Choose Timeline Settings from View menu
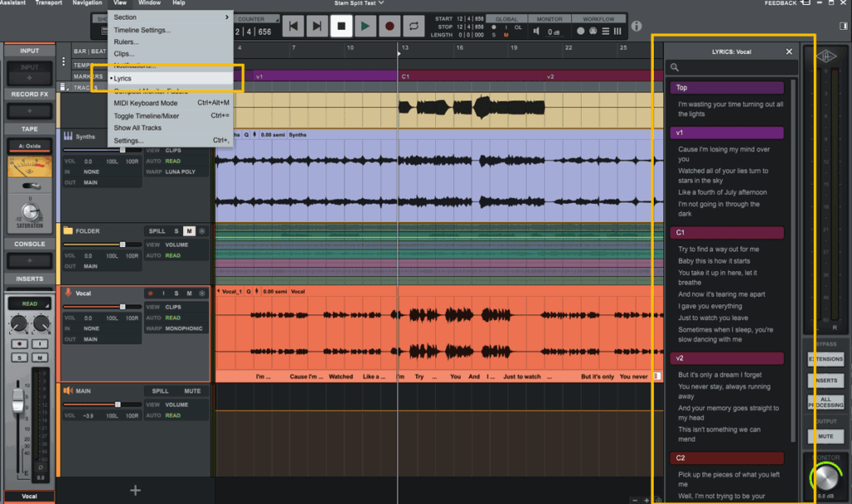This screenshot has height=504, width=852. pos(142,30)
